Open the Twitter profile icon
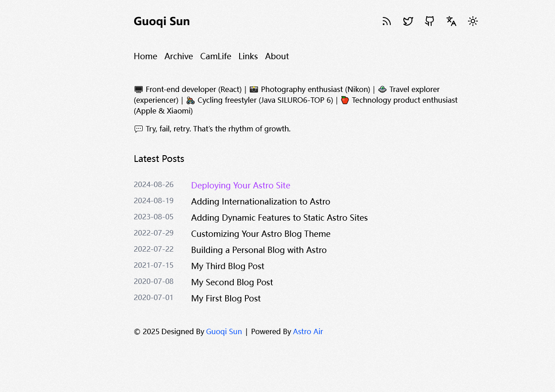Screen dimensions: 555x392 [408, 22]
